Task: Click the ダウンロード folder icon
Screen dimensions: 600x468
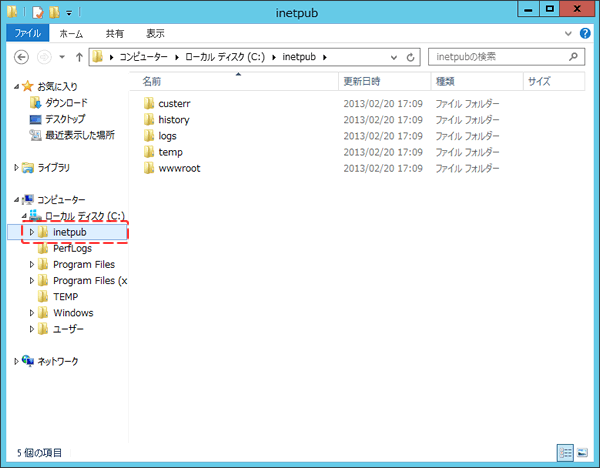Action: (36, 103)
